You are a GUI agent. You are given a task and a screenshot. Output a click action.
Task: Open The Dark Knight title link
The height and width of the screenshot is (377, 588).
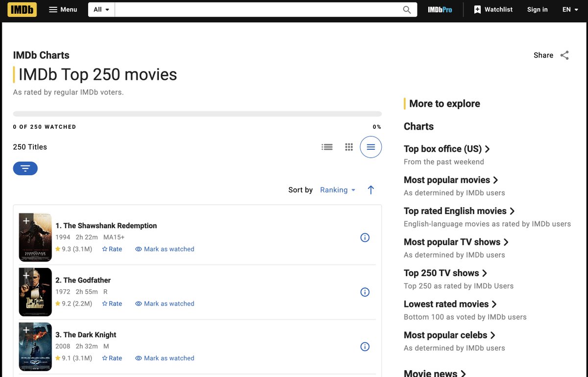coord(86,335)
